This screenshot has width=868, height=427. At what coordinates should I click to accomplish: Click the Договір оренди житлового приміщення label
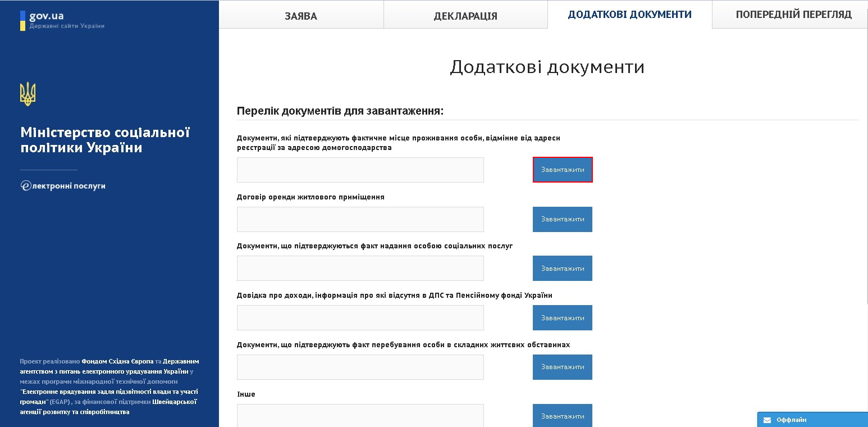click(x=310, y=197)
